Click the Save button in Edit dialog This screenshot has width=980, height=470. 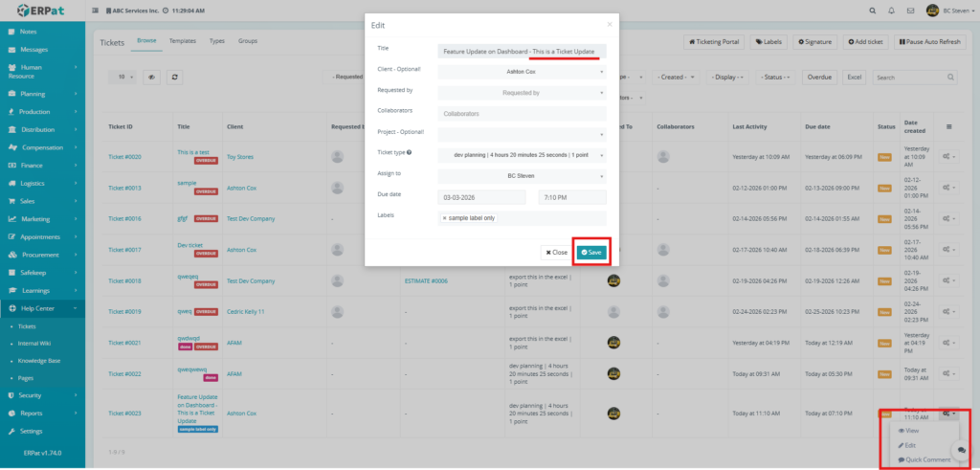590,252
